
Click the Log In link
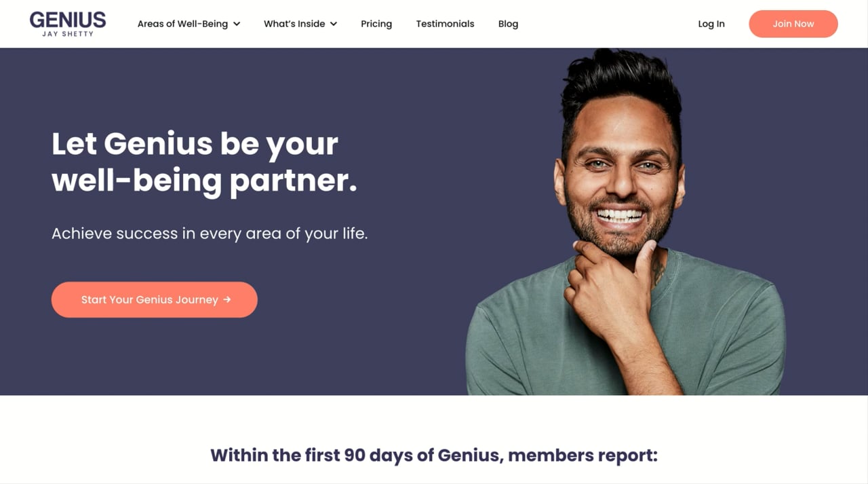(x=711, y=24)
